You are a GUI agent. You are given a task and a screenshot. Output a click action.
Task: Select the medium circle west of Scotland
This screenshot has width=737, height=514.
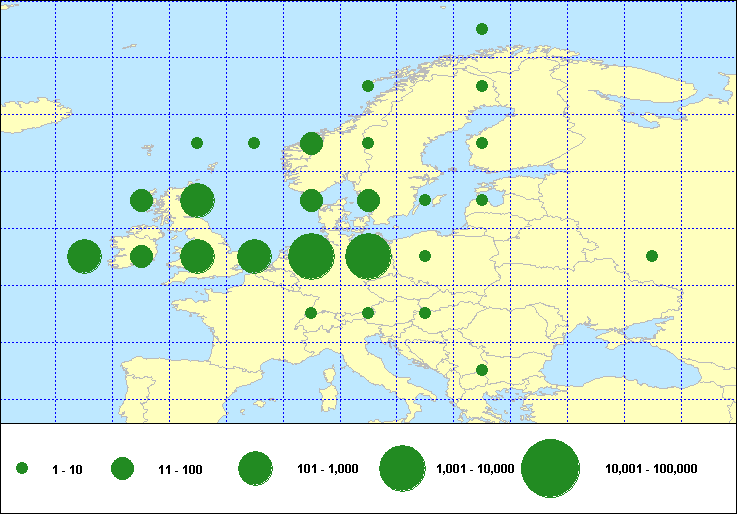pos(141,200)
